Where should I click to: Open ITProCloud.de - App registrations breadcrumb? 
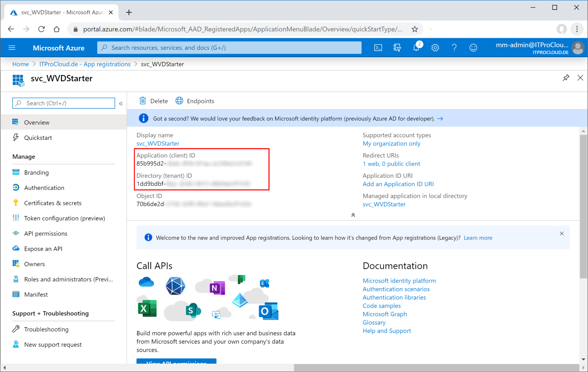coord(85,64)
